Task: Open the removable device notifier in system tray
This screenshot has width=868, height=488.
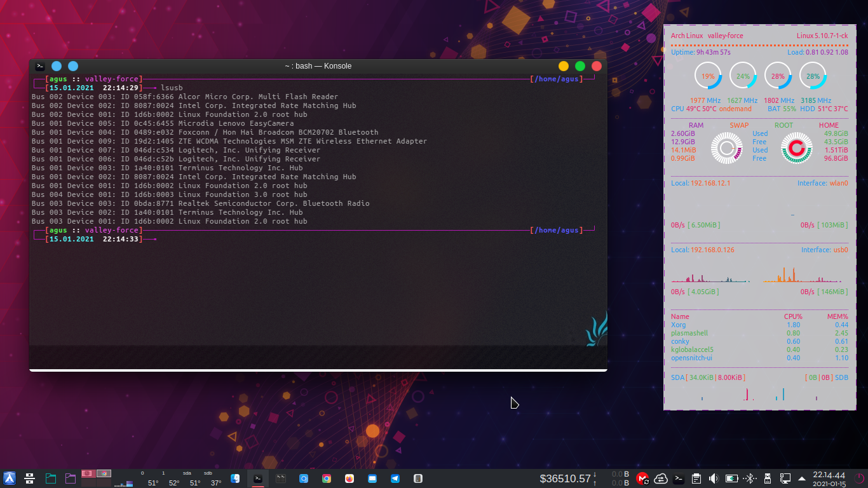Action: pos(767,478)
